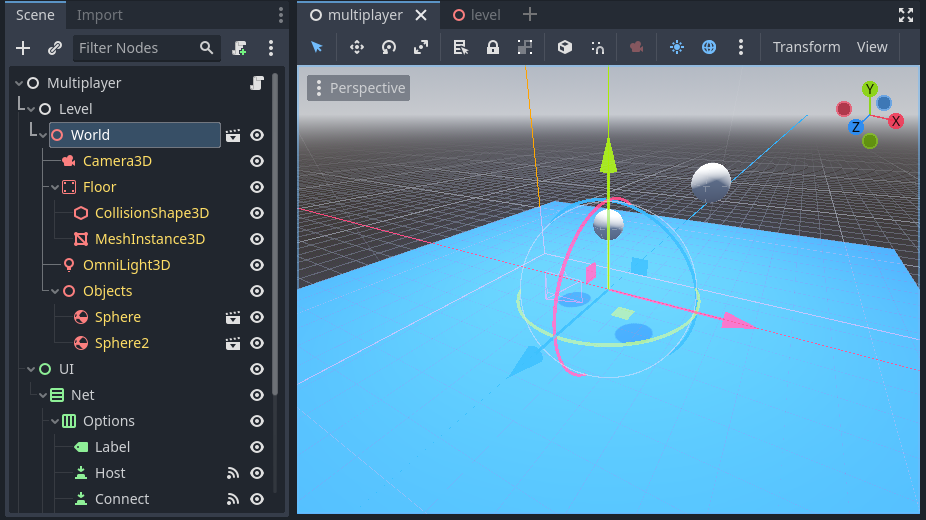Click the X axis on view gizmo
Screen dimensions: 926x520
click(x=896, y=121)
